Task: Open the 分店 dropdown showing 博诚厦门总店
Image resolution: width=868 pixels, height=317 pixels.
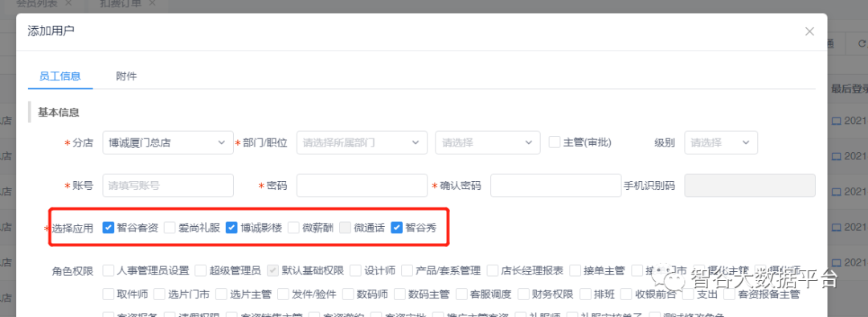Action: [x=168, y=142]
